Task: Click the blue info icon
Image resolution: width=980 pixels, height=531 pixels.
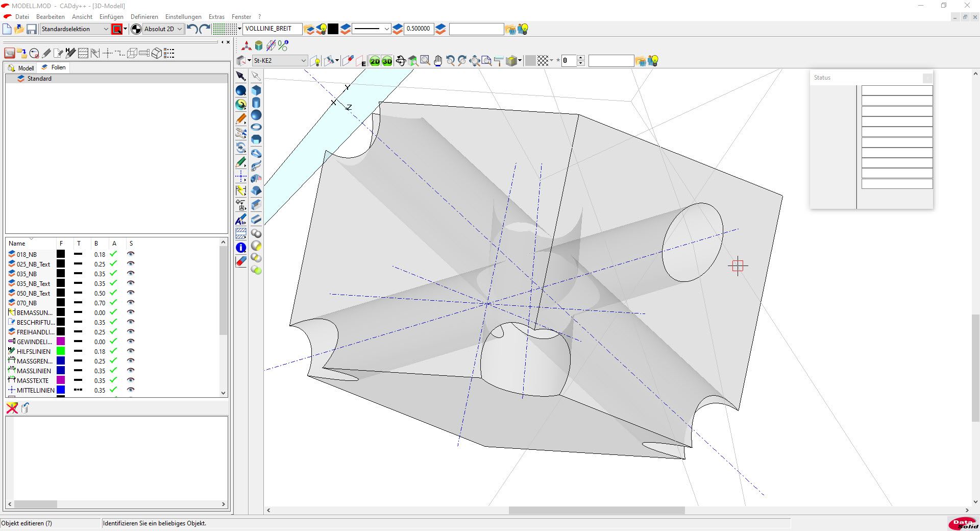Action: pyautogui.click(x=241, y=248)
